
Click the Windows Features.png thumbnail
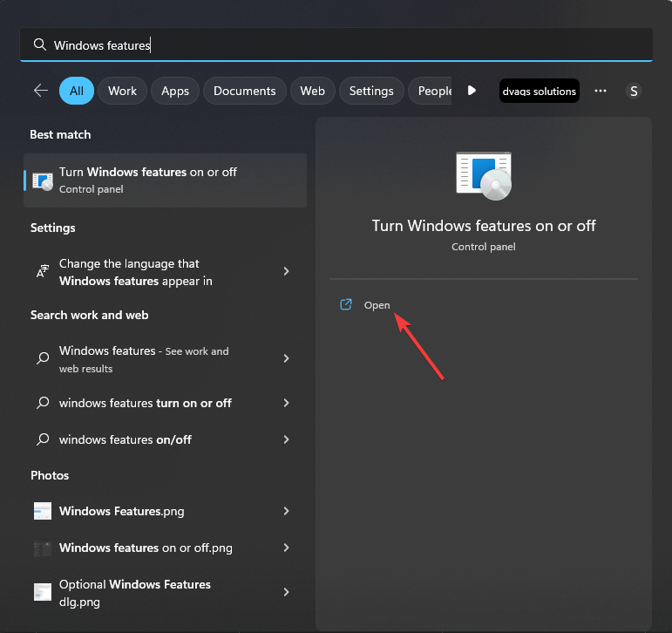pyautogui.click(x=43, y=511)
